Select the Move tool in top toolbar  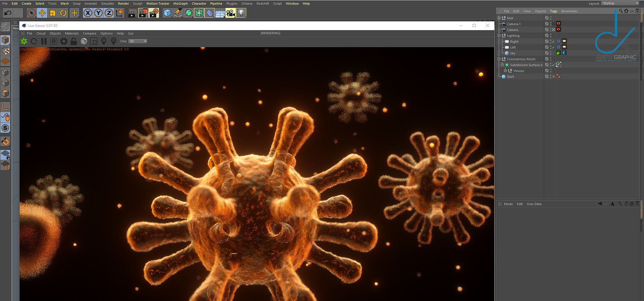pyautogui.click(x=42, y=13)
